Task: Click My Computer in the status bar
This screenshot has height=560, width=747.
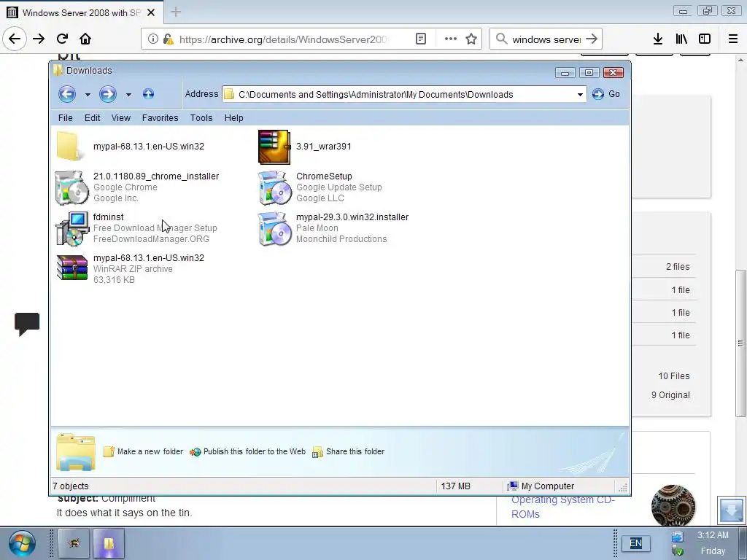Action: click(541, 486)
